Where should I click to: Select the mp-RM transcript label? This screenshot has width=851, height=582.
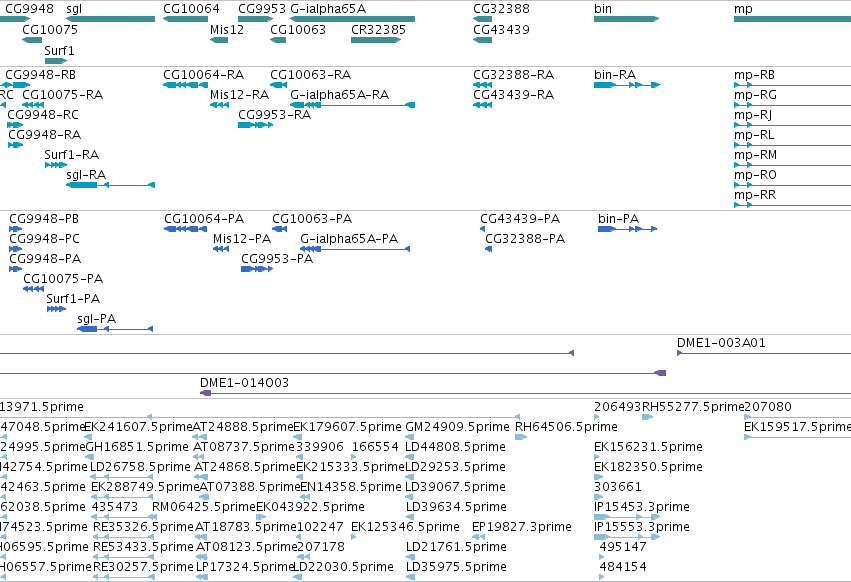[755, 155]
